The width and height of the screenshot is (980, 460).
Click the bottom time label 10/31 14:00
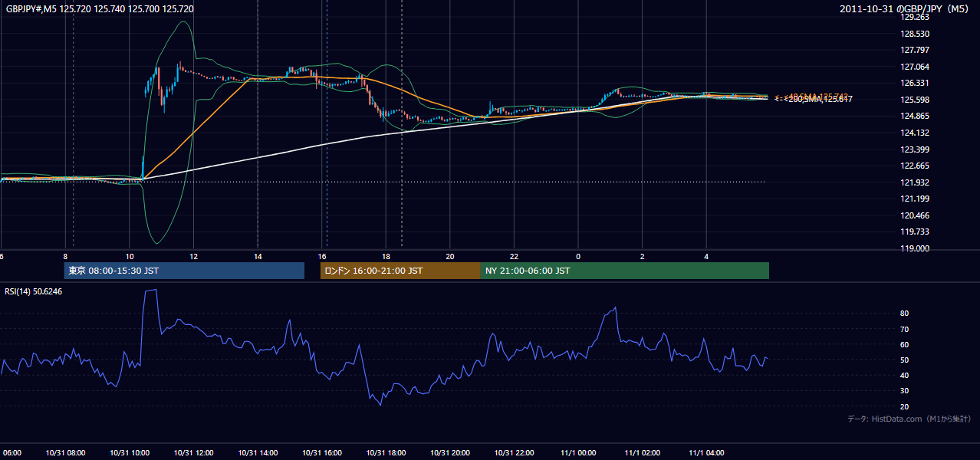(x=258, y=453)
